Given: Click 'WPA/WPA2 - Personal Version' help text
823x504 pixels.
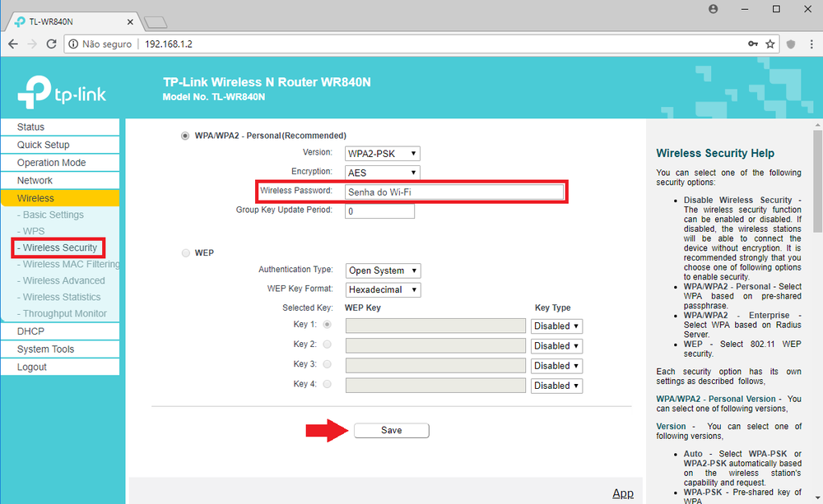Looking at the screenshot, I should (x=717, y=399).
